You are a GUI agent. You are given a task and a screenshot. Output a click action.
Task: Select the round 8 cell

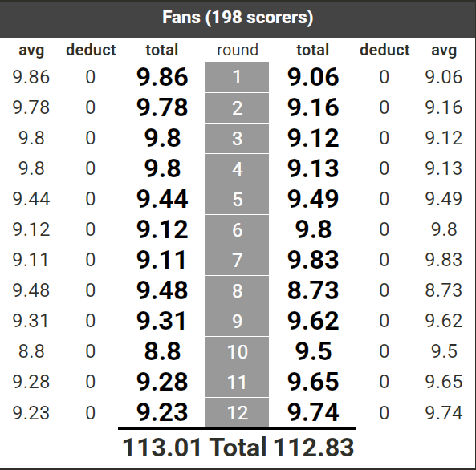pos(237,290)
